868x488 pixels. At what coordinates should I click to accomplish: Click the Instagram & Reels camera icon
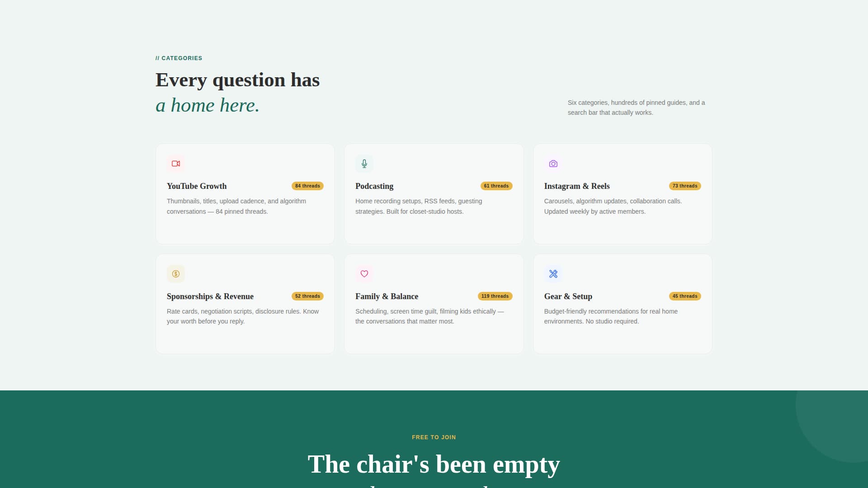click(553, 164)
